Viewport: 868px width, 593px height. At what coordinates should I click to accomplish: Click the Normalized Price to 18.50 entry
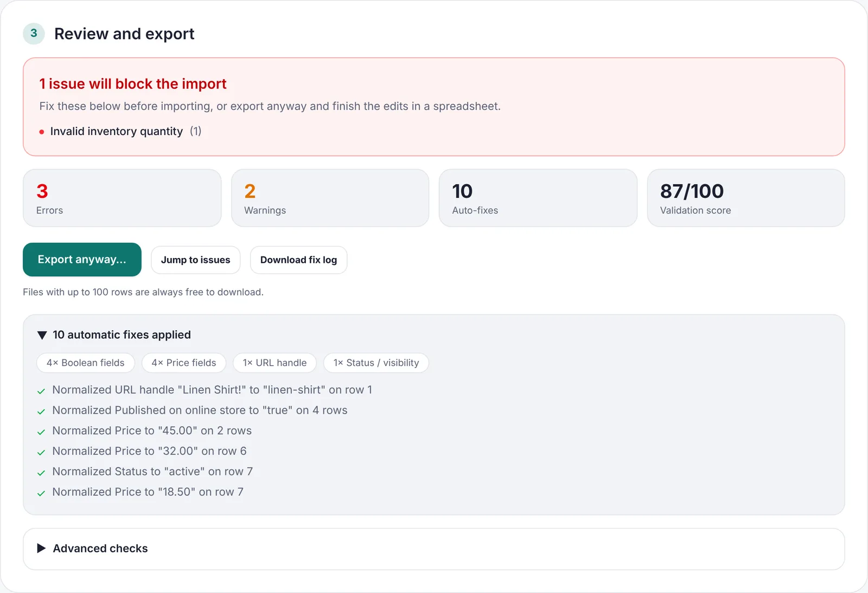coord(148,492)
